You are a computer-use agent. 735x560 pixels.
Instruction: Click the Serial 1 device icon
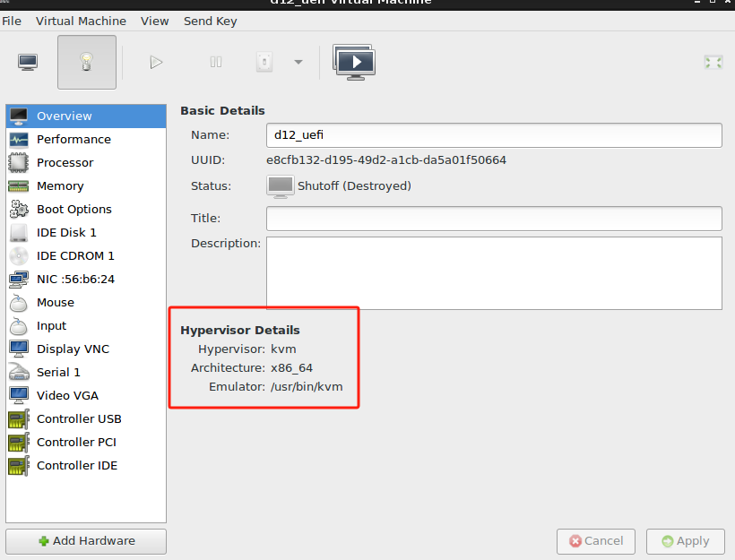point(18,372)
